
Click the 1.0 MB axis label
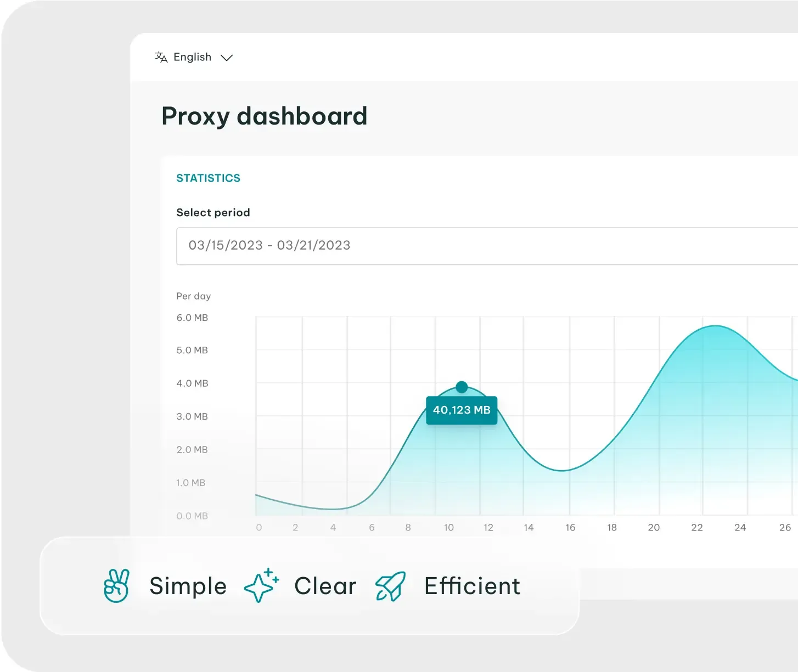190,483
